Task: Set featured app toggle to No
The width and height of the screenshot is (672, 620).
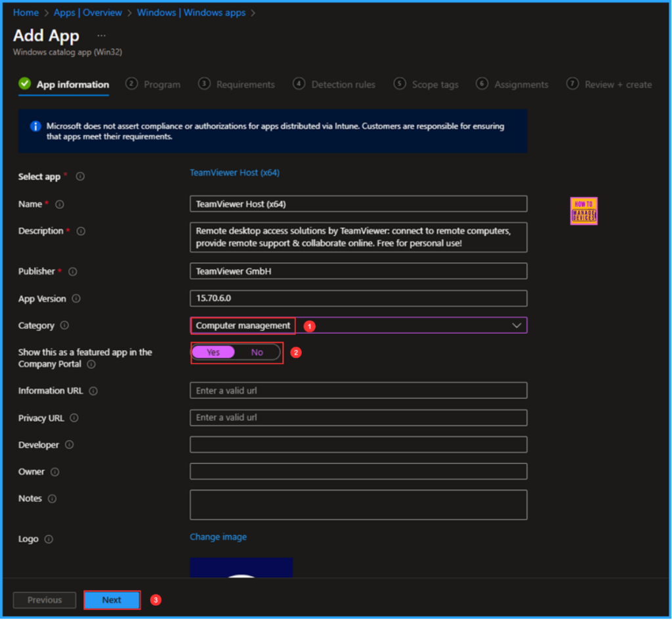Action: 257,352
